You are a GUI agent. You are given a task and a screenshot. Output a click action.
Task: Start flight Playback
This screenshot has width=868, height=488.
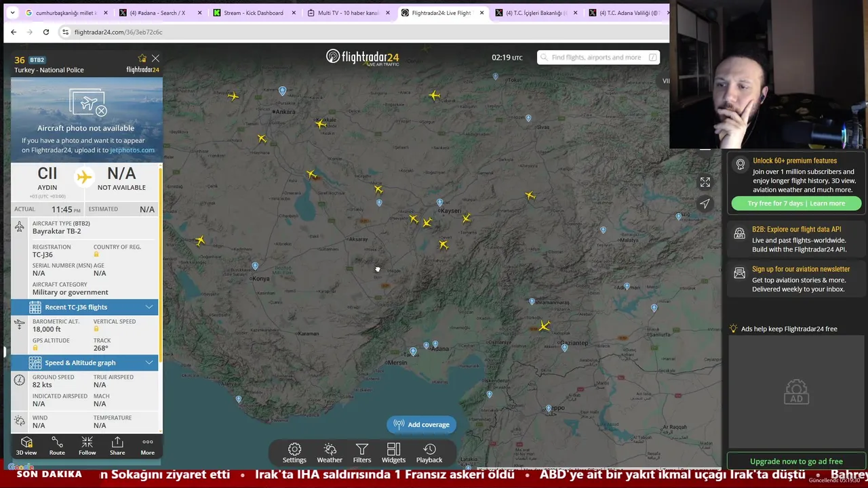coord(429,453)
